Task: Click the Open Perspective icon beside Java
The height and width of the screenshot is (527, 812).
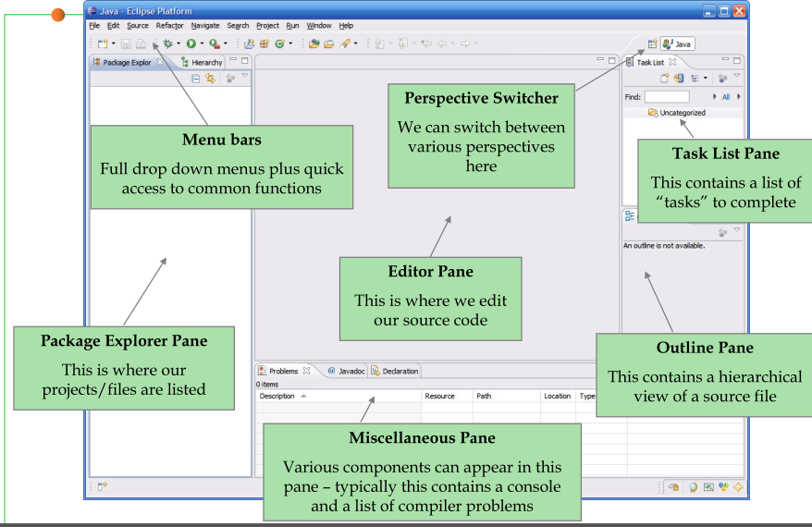Action: point(652,44)
